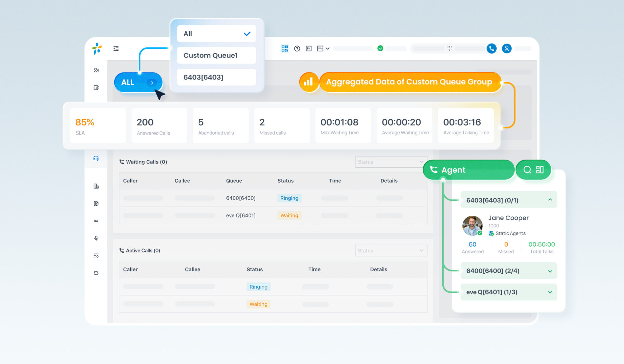Image resolution: width=624 pixels, height=364 pixels.
Task: Open Active Calls Status dropdown
Action: (x=391, y=251)
